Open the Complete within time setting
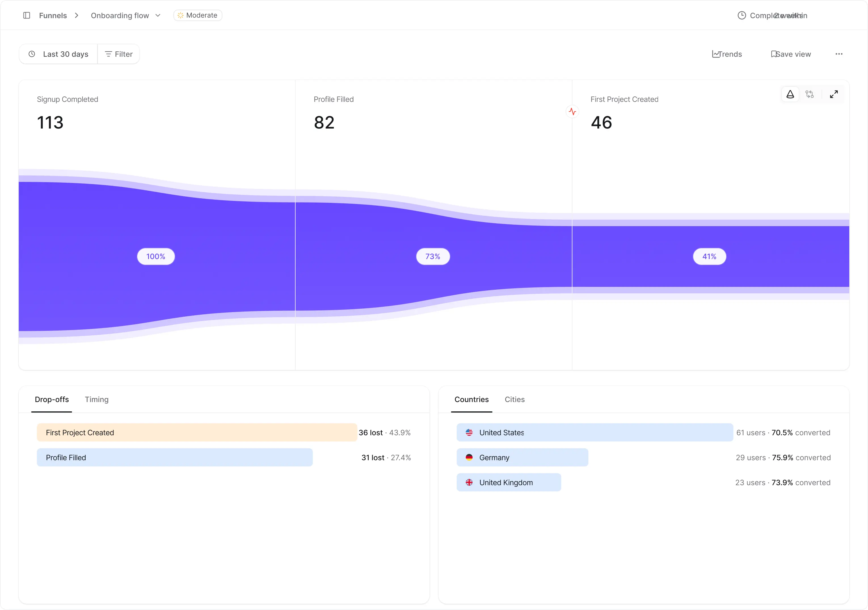This screenshot has width=868, height=610. pyautogui.click(x=772, y=16)
